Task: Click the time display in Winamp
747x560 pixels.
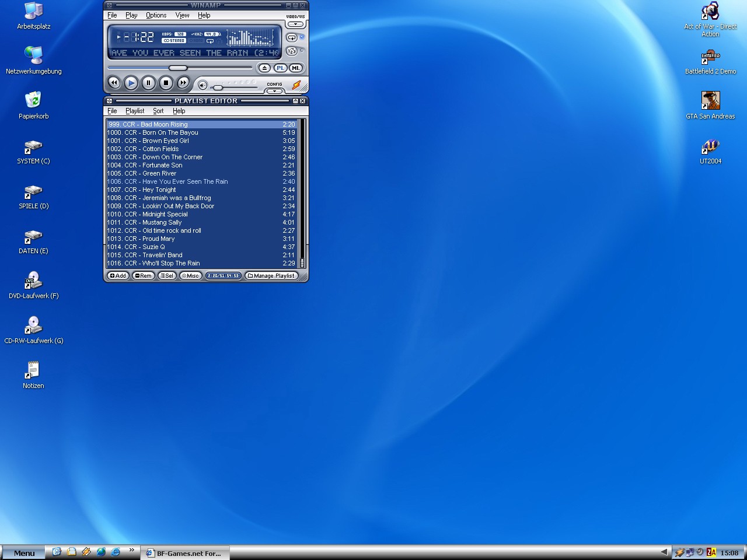Action: pyautogui.click(x=139, y=37)
